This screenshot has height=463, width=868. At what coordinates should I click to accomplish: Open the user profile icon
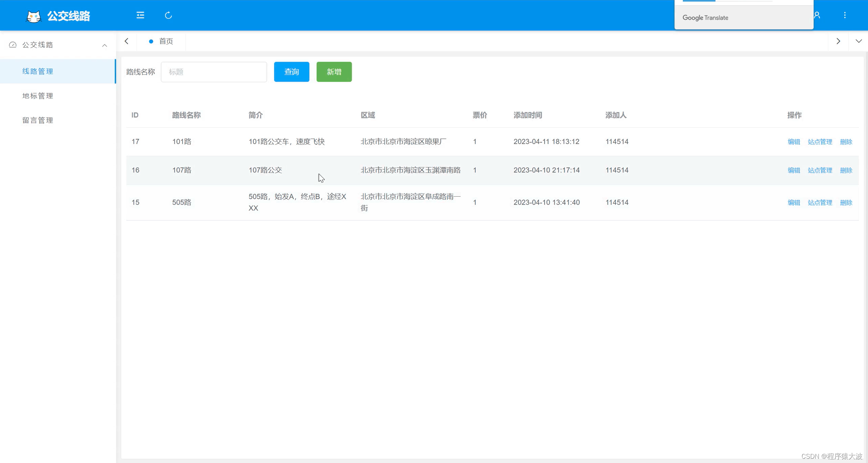tap(817, 15)
